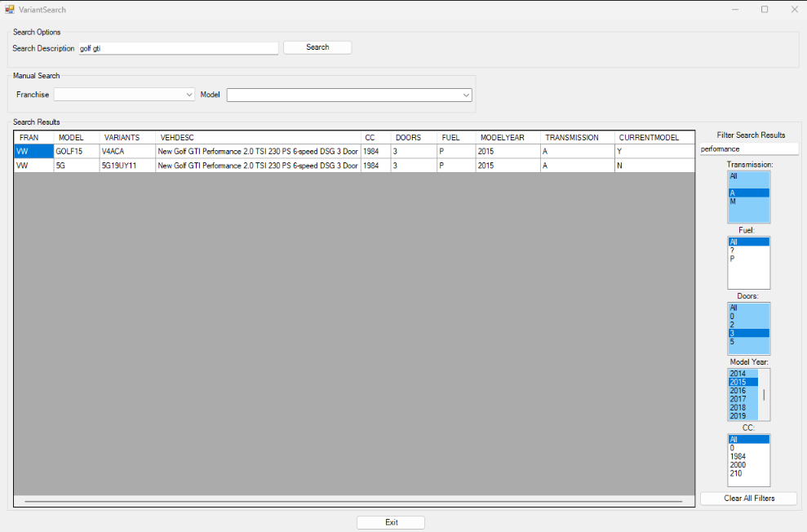Select 2000 in CC filter list
Viewport: 807px width, 532px height.
pos(749,464)
